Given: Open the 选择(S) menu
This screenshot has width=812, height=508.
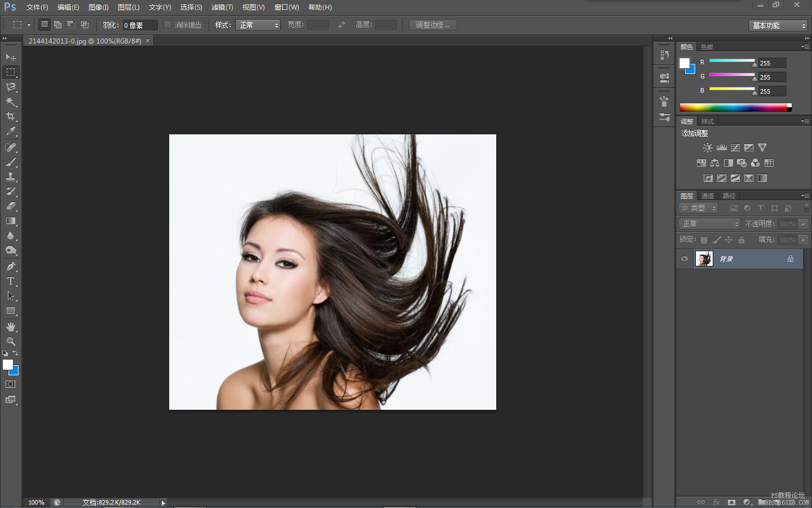Looking at the screenshot, I should pos(191,7).
